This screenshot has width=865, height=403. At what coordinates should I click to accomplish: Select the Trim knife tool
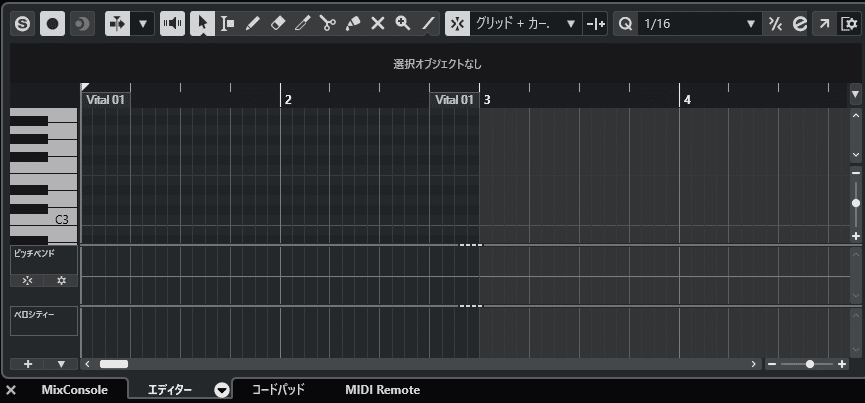tap(302, 24)
